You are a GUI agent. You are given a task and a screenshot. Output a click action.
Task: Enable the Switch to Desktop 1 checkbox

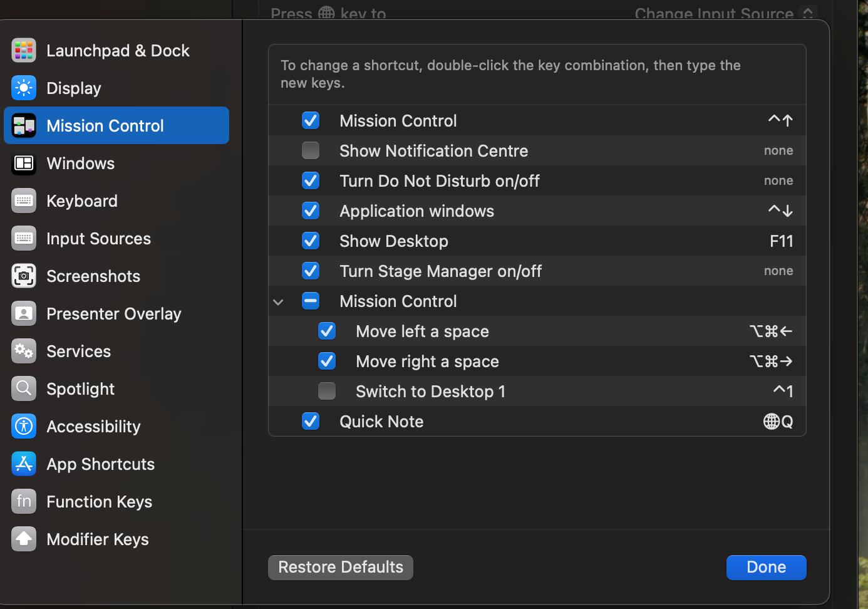pyautogui.click(x=327, y=392)
